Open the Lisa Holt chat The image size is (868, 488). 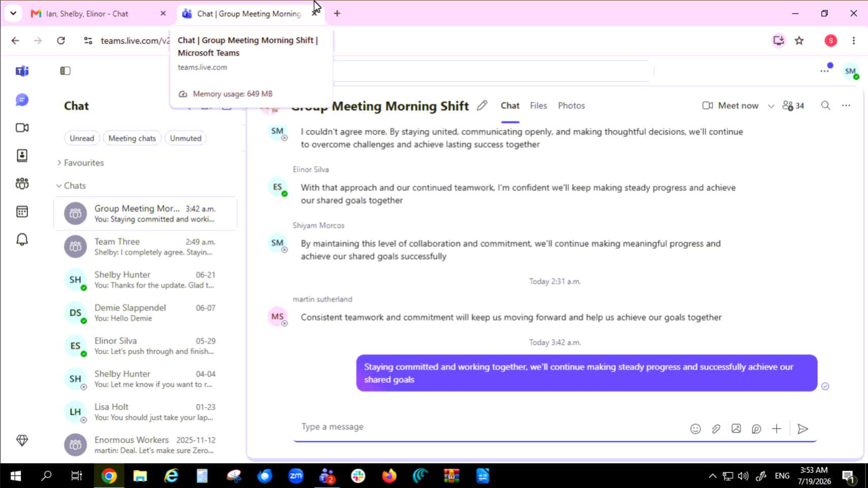point(145,412)
